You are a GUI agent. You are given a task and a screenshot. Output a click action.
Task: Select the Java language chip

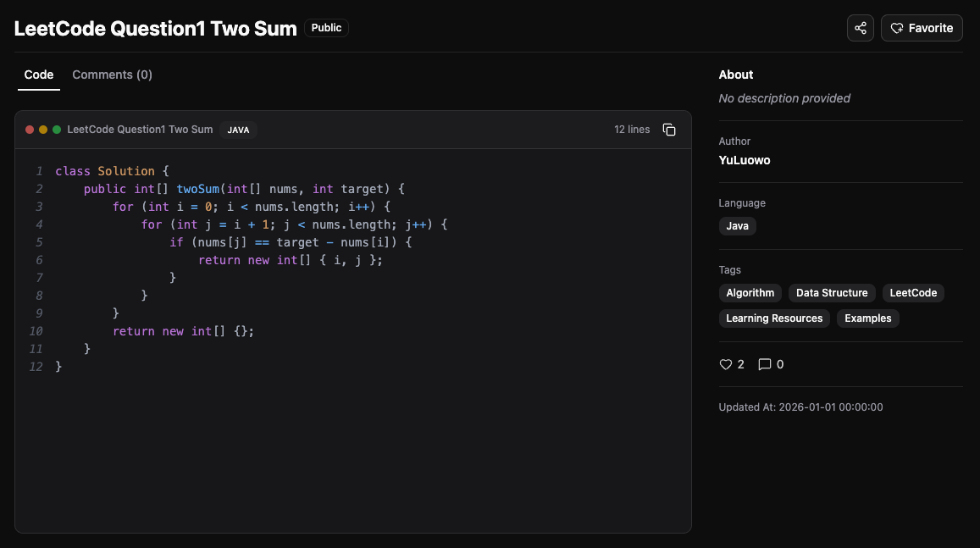(x=737, y=226)
